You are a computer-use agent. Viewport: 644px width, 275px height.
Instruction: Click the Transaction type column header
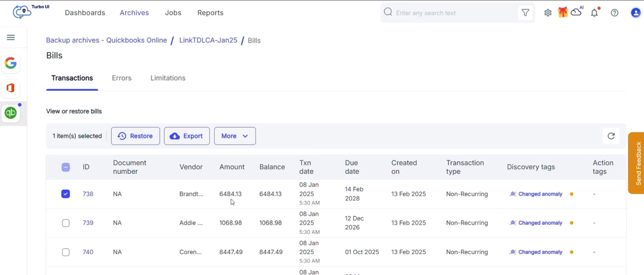pyautogui.click(x=465, y=167)
